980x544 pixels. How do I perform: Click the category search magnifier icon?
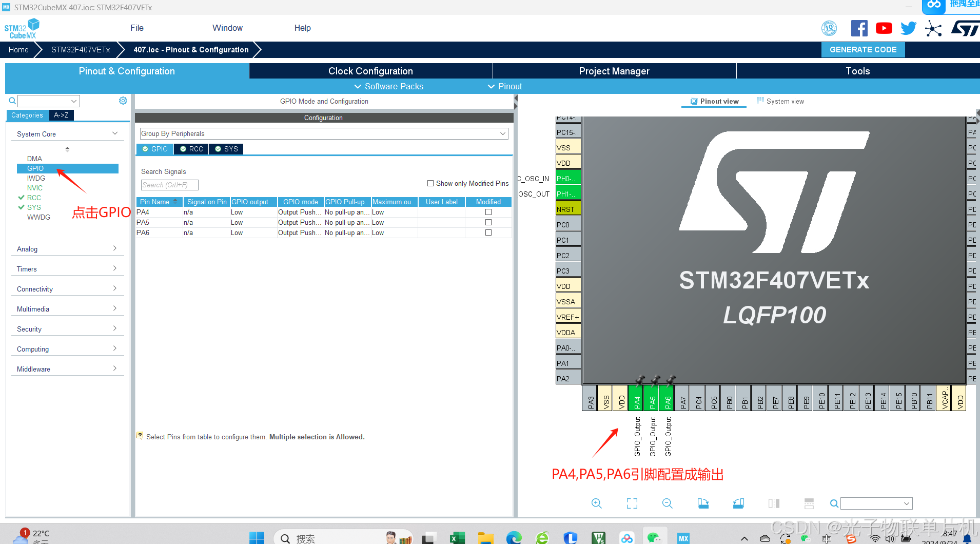[12, 101]
